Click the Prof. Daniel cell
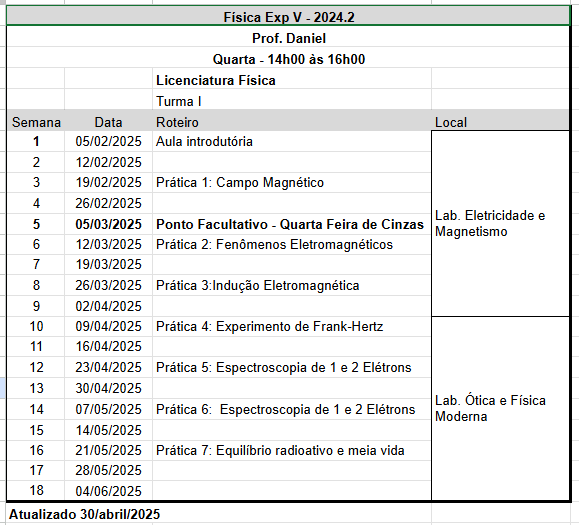 pyautogui.click(x=288, y=38)
